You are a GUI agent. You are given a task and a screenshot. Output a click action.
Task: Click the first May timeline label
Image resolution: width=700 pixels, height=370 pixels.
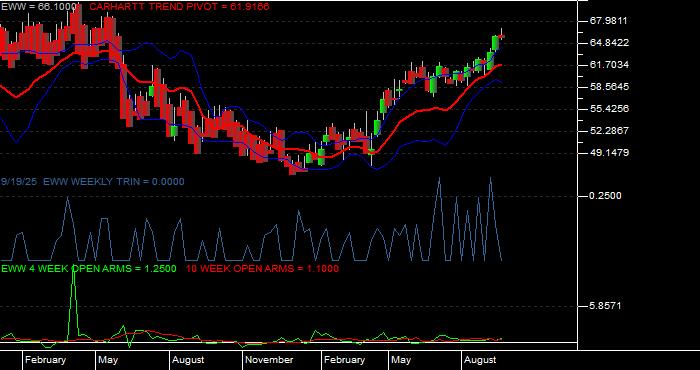tap(108, 360)
